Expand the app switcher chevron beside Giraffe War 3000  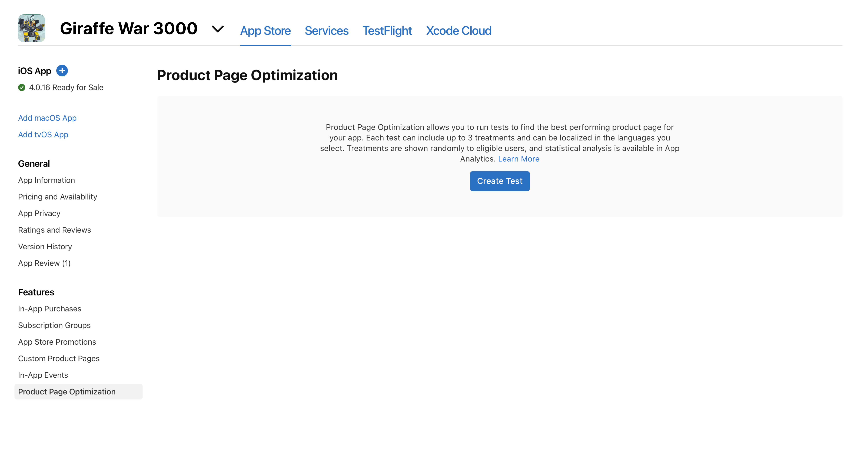(x=218, y=29)
